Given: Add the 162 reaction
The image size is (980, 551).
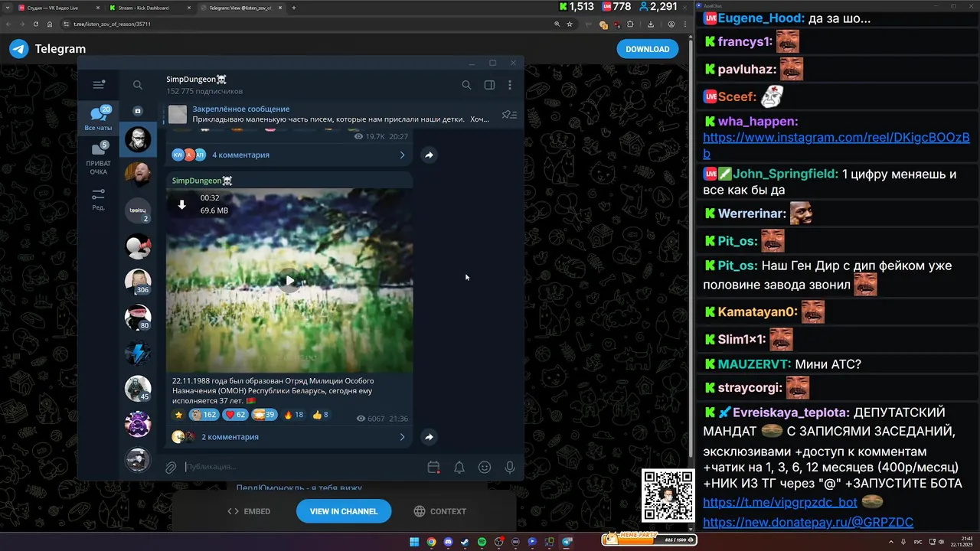Looking at the screenshot, I should tap(204, 415).
